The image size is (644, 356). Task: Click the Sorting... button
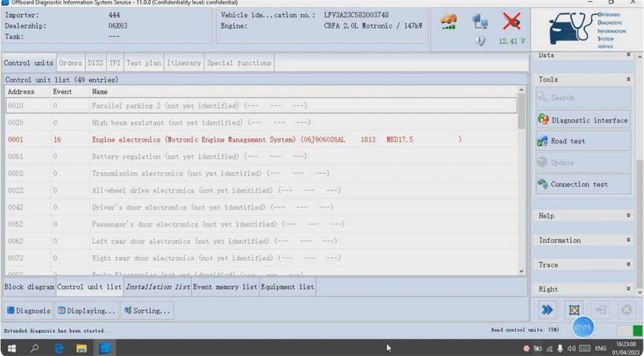[x=147, y=310]
